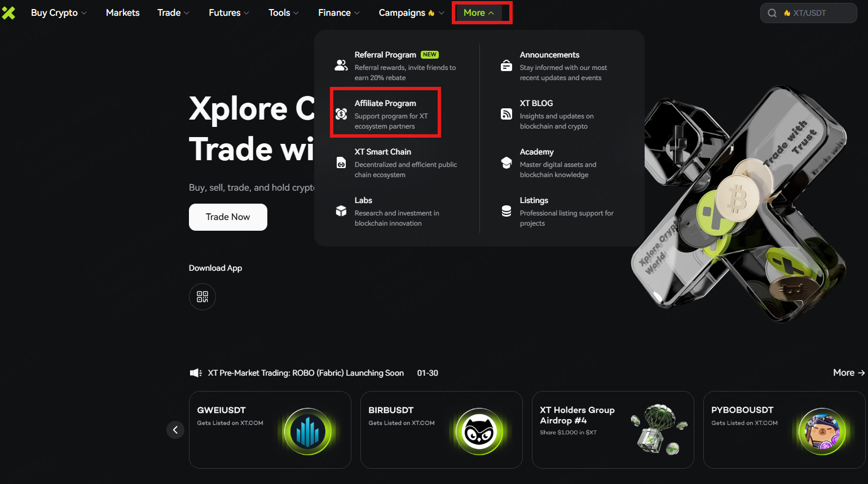Click the search magnifier icon
The image size is (868, 484).
pyautogui.click(x=772, y=13)
